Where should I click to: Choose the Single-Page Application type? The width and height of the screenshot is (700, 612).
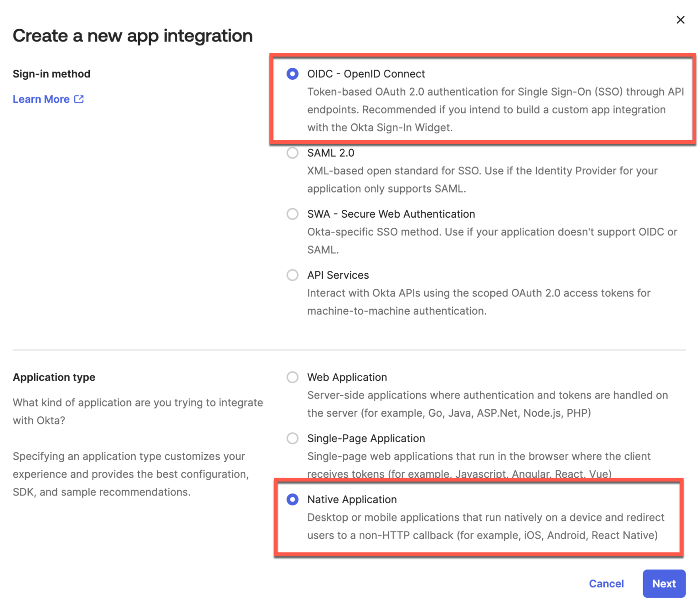292,438
